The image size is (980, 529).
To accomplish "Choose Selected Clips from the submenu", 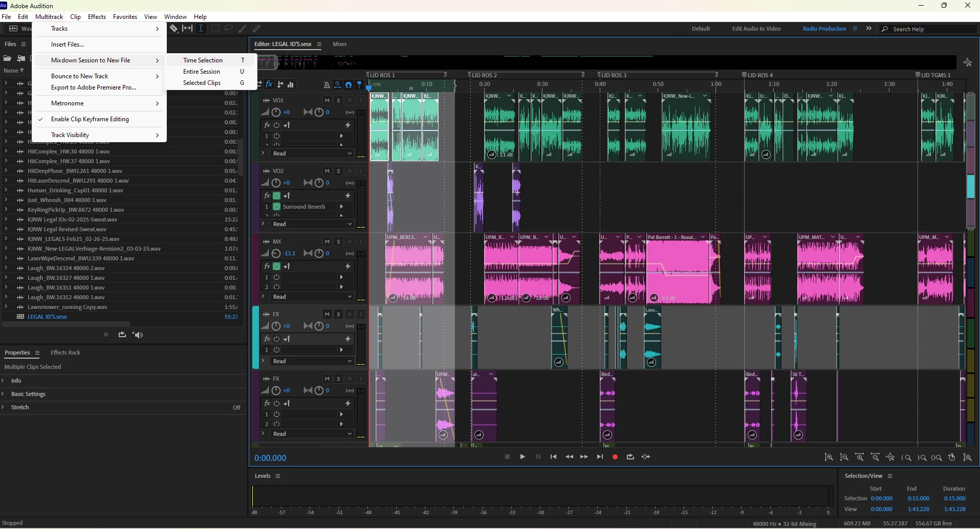I will pyautogui.click(x=211, y=83).
